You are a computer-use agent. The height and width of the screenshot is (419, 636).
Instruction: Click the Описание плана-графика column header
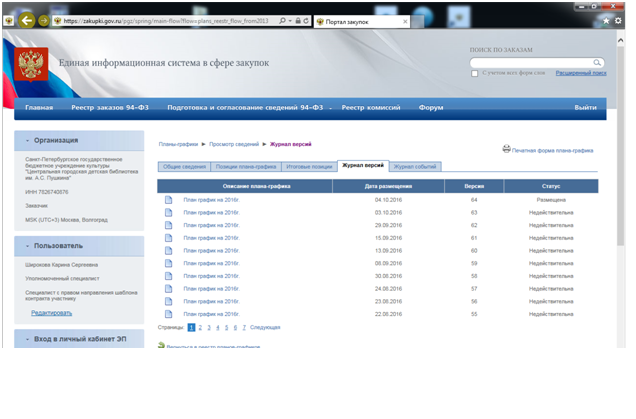245,186
